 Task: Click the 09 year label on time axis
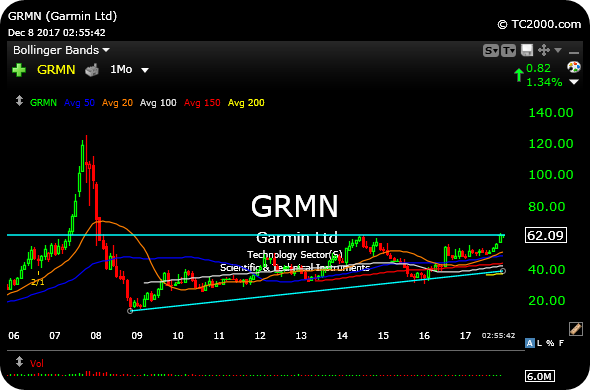[x=137, y=335]
